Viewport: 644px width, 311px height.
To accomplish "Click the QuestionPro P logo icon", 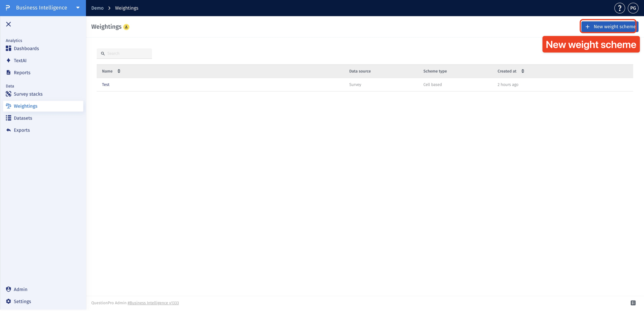I will tap(8, 8).
